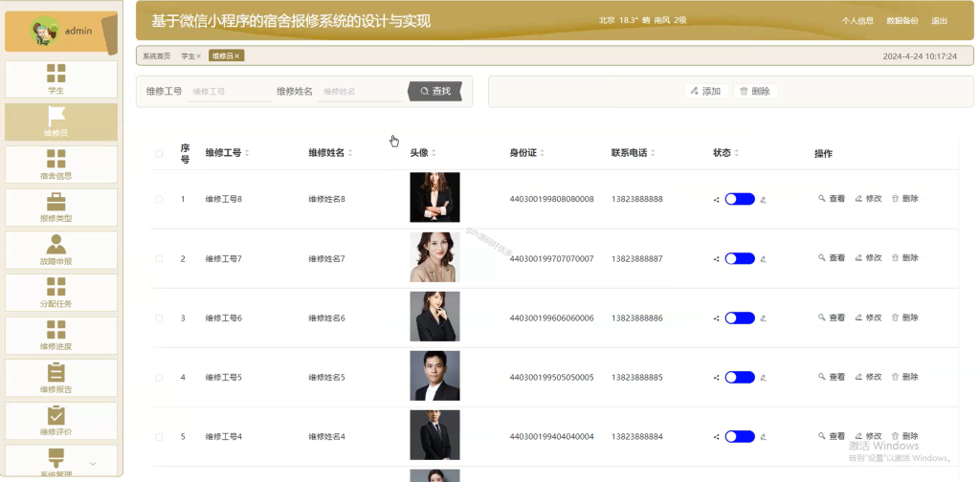Check the row checkbox for 维修工号4

[x=159, y=436]
